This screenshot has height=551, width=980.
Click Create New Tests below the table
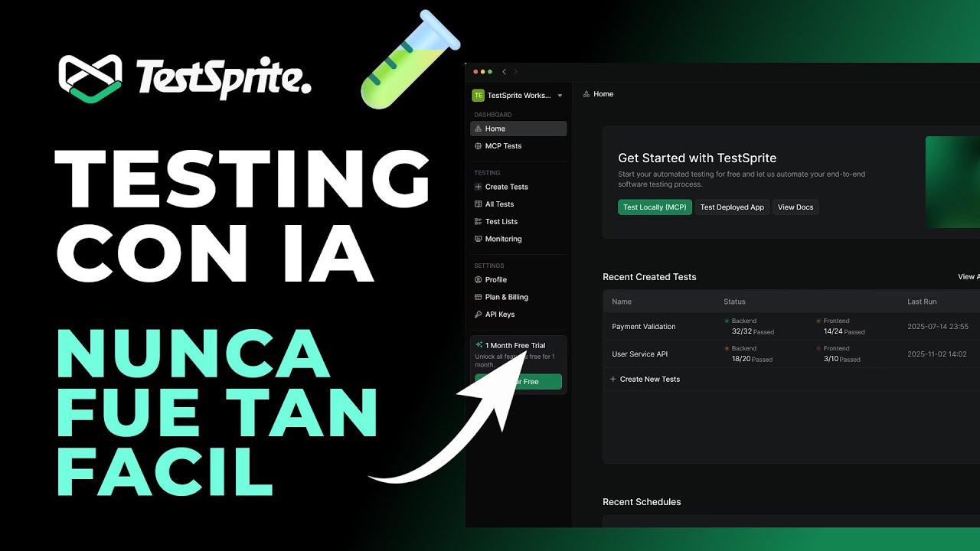coord(645,380)
